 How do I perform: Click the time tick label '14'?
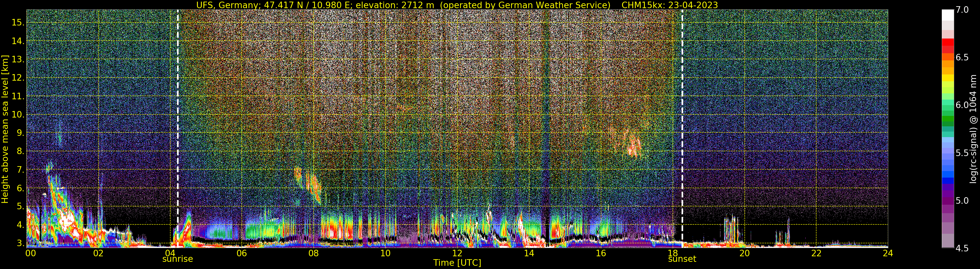529,253
